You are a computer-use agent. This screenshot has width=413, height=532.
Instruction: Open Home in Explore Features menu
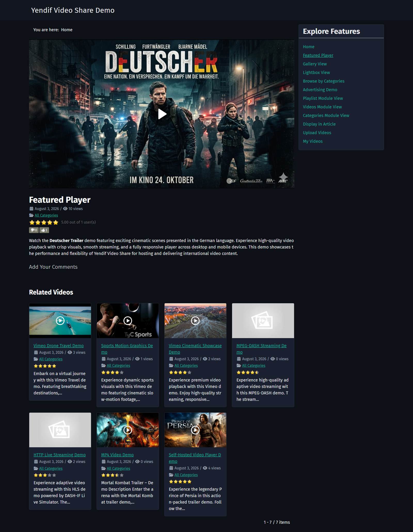pyautogui.click(x=309, y=47)
